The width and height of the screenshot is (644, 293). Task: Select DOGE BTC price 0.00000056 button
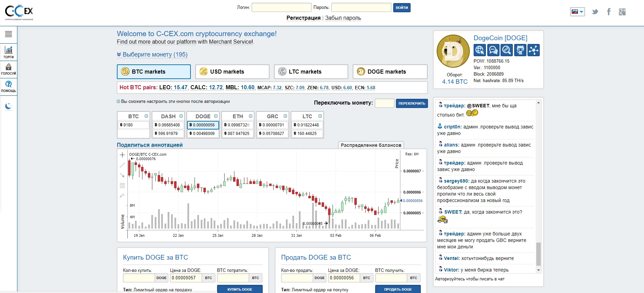coord(203,125)
